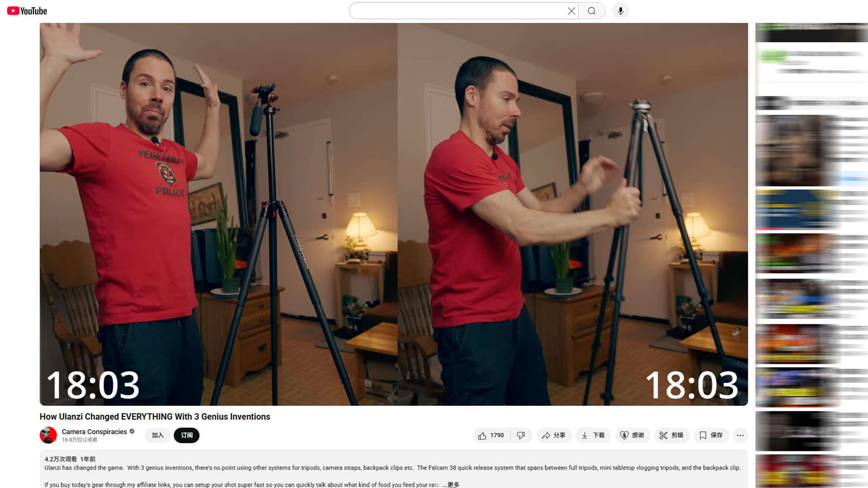Viewport: 868px width, 488px height.
Task: Join the channel with 加入 button
Action: pyautogui.click(x=157, y=435)
